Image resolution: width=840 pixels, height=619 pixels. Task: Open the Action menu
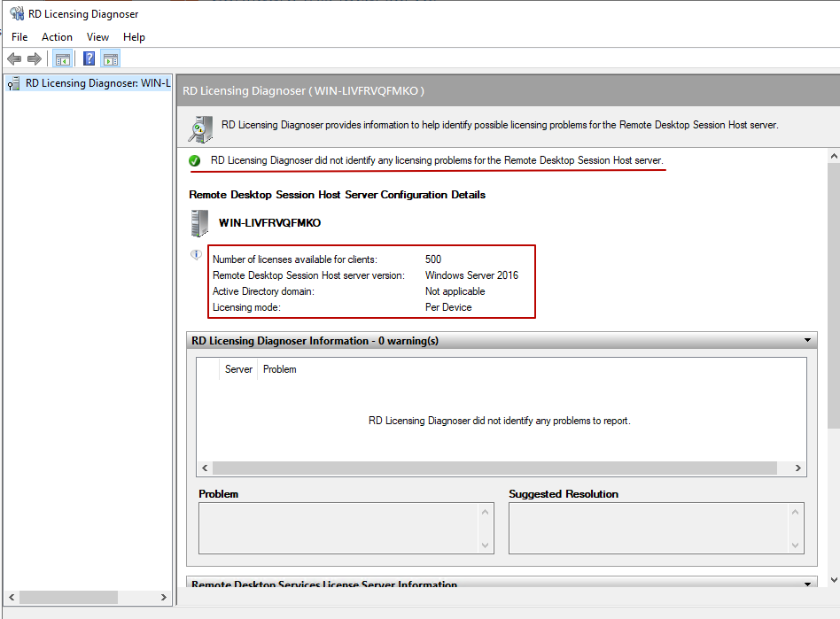57,37
